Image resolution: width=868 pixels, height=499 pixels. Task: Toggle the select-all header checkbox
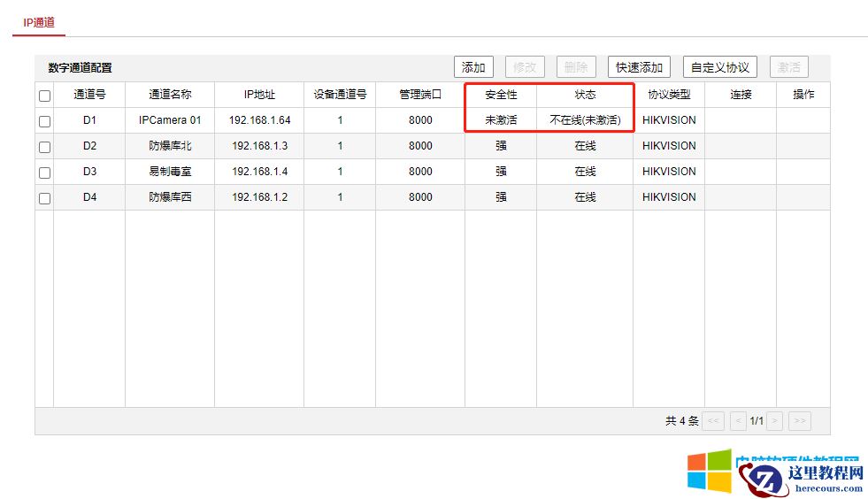click(45, 96)
